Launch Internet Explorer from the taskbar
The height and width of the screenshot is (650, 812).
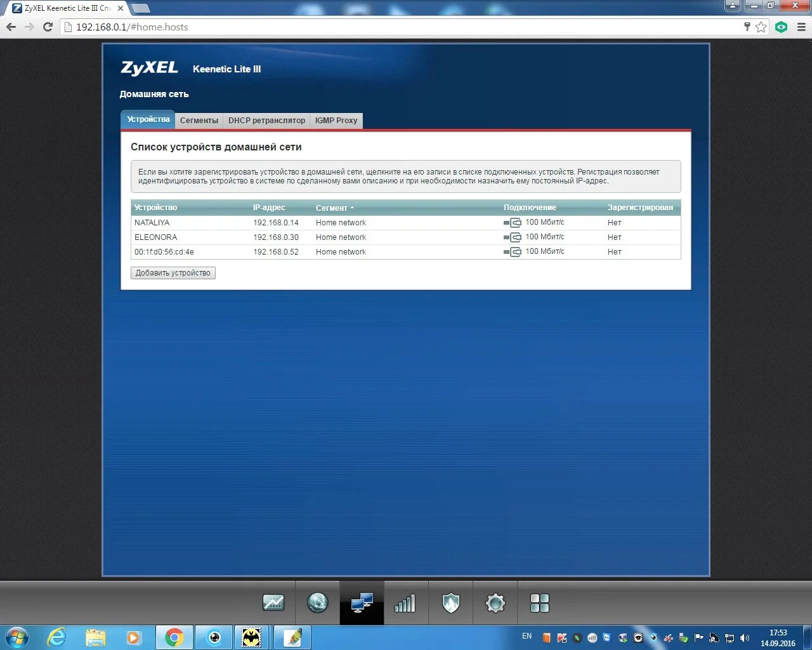tap(56, 637)
